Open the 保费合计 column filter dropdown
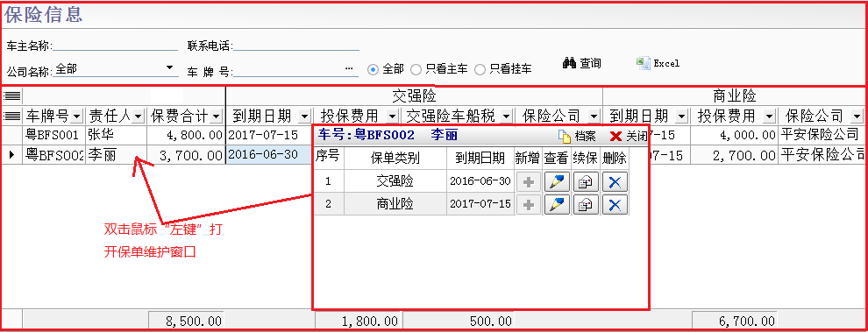 [x=216, y=117]
